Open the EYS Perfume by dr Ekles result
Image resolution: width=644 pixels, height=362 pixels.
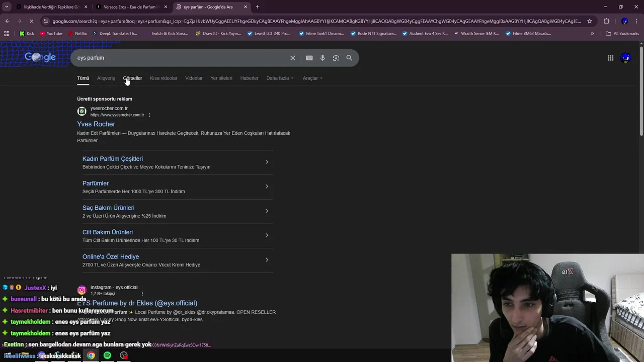[x=137, y=303]
